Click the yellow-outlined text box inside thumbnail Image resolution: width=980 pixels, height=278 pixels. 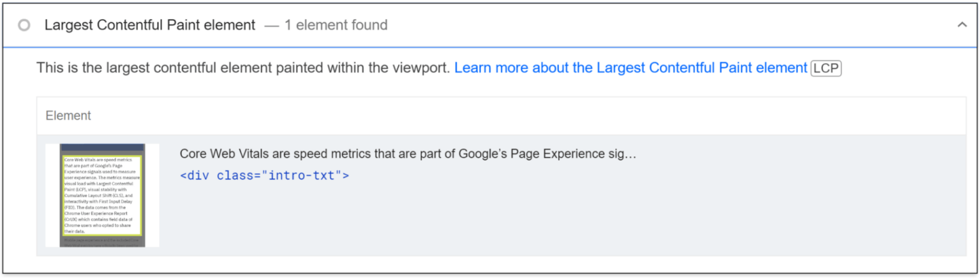[x=102, y=194]
